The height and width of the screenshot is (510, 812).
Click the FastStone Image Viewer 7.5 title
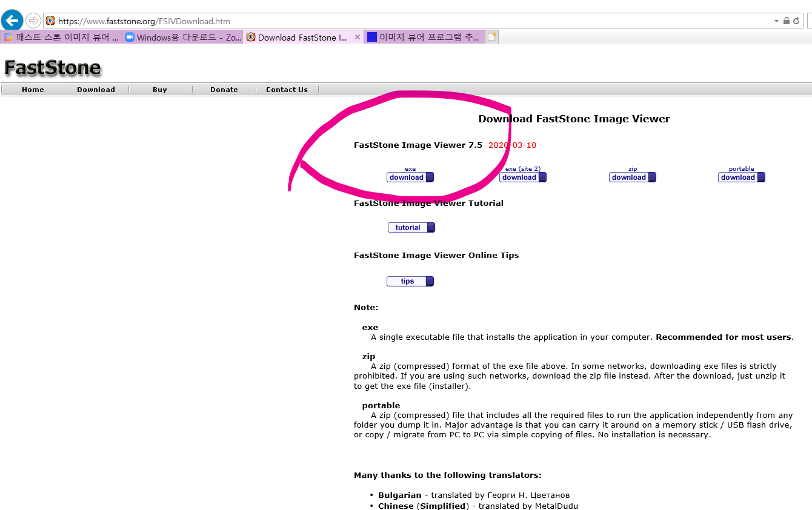(418, 145)
